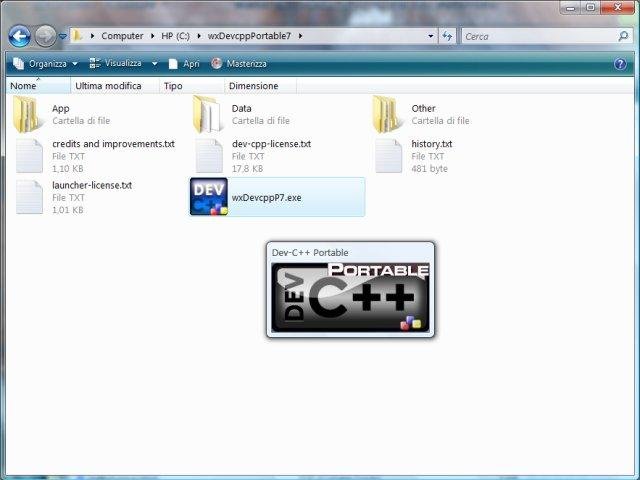Sort by Ultima modifica column header

[x=115, y=86]
